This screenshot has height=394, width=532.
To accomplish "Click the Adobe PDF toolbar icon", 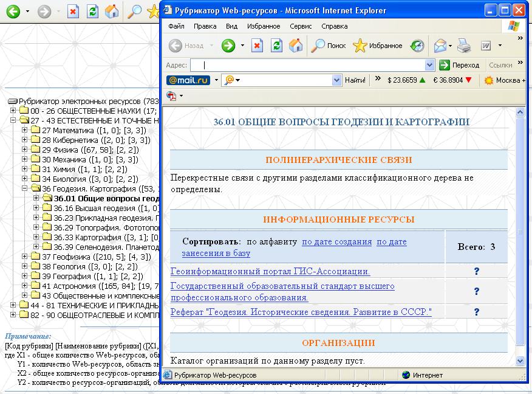I will [172, 96].
